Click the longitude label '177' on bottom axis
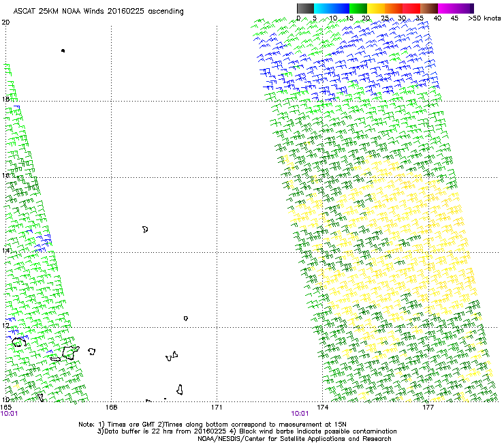This screenshot has height=443, width=504. (428, 408)
